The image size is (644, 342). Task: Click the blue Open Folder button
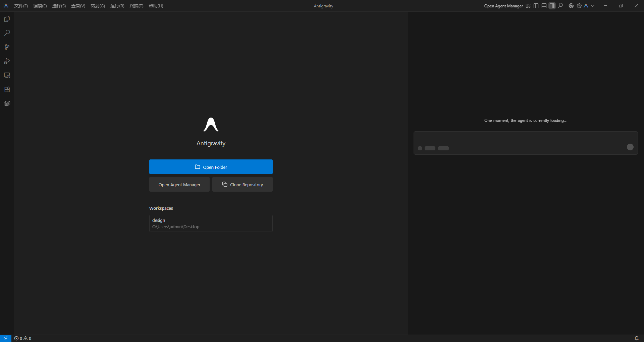pos(211,167)
